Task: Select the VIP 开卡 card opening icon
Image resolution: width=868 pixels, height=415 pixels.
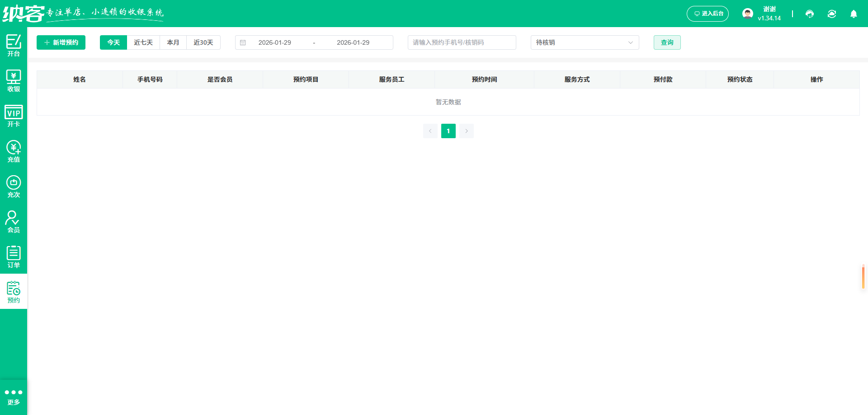Action: tap(14, 115)
